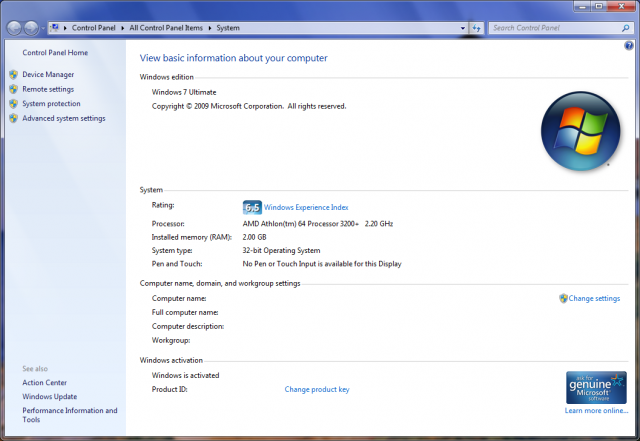Click the Windows is activated text

tap(185, 375)
